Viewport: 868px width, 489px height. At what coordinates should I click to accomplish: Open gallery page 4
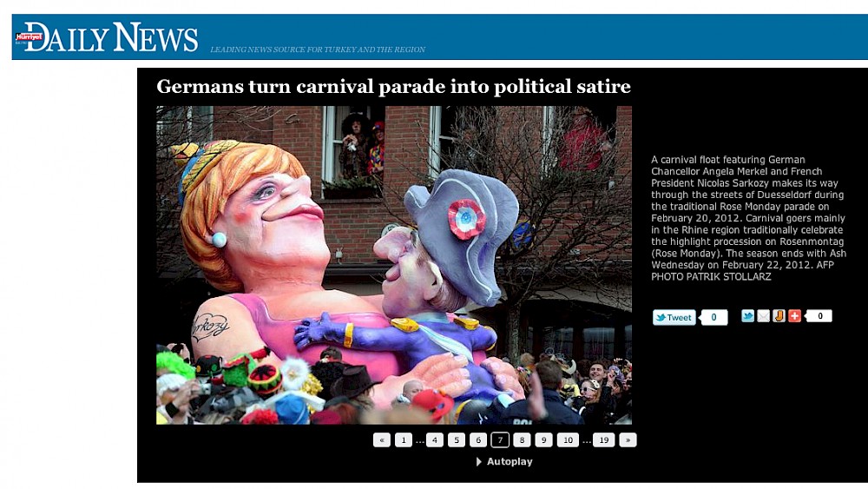[x=435, y=440]
